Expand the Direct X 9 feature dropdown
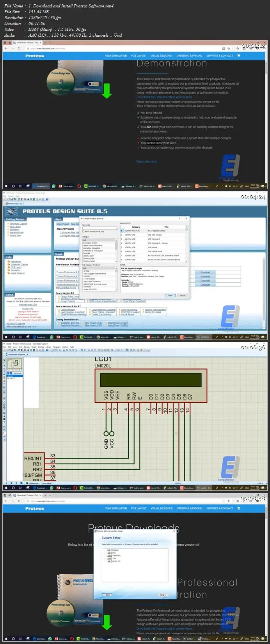Viewport: 270px width, 644px height. 109,561
